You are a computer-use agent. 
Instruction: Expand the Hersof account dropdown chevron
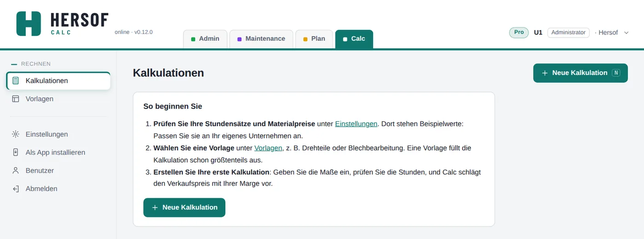coord(627,33)
